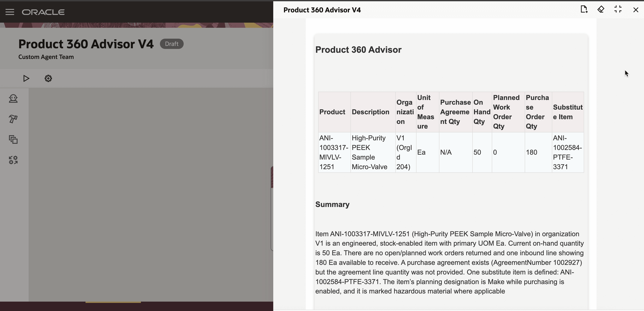644x311 pixels.
Task: Select the On Hand Qty column header
Action: (x=481, y=112)
